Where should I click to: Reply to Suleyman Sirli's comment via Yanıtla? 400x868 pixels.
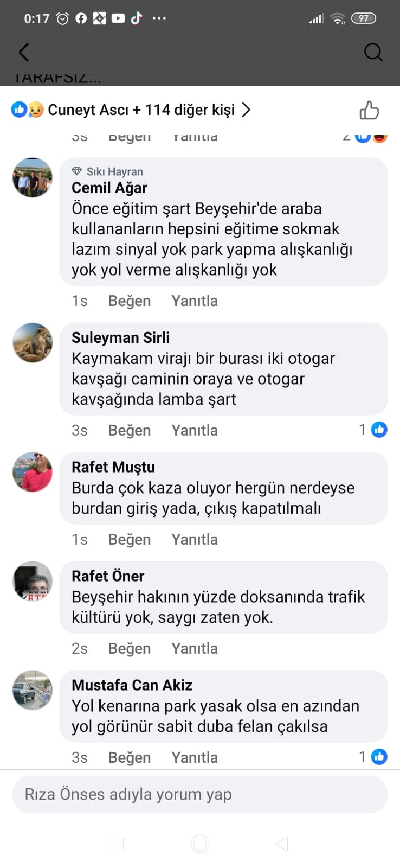tap(195, 430)
